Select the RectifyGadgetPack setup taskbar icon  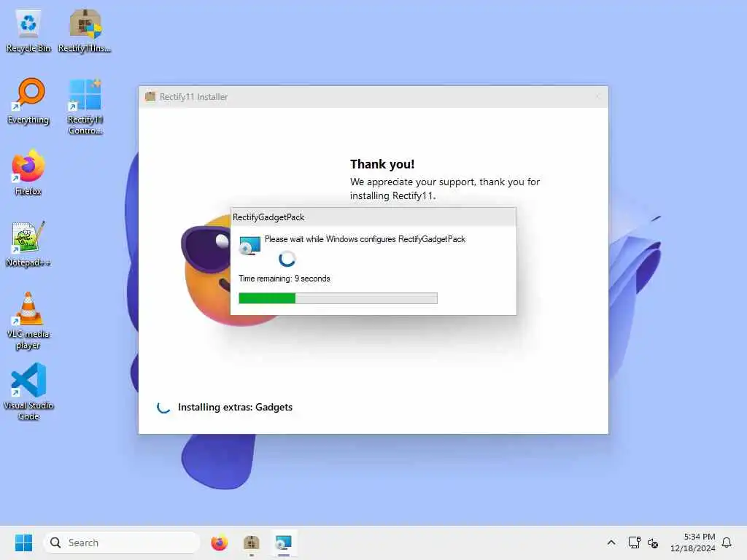284,542
